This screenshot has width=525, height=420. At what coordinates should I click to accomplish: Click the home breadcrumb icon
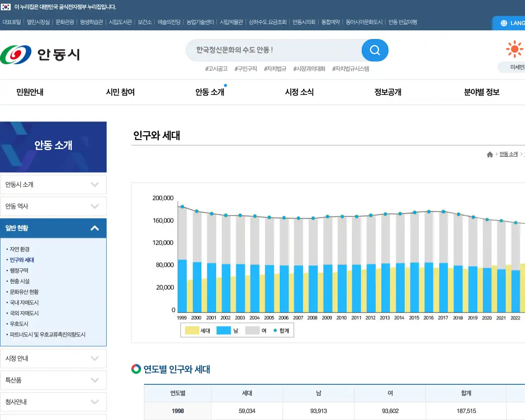(x=490, y=154)
